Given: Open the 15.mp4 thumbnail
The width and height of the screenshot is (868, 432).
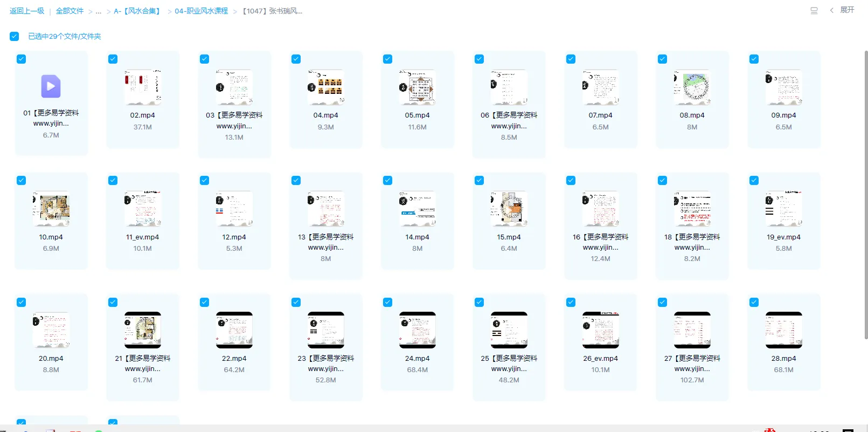Looking at the screenshot, I should [x=509, y=209].
